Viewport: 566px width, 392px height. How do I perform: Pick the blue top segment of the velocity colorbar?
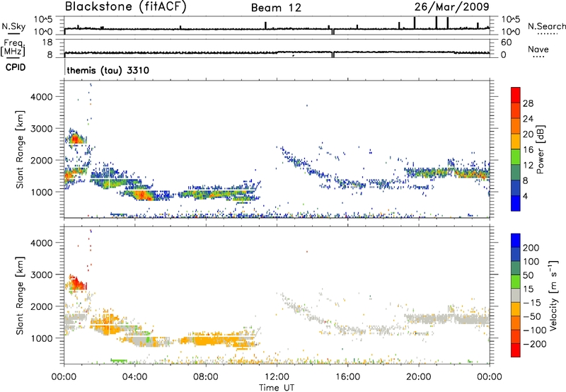pyautogui.click(x=516, y=241)
